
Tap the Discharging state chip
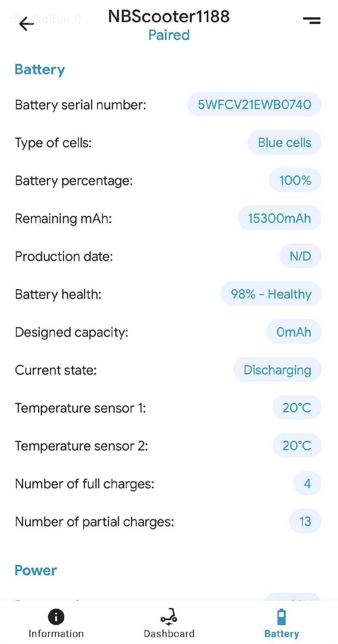[277, 370]
